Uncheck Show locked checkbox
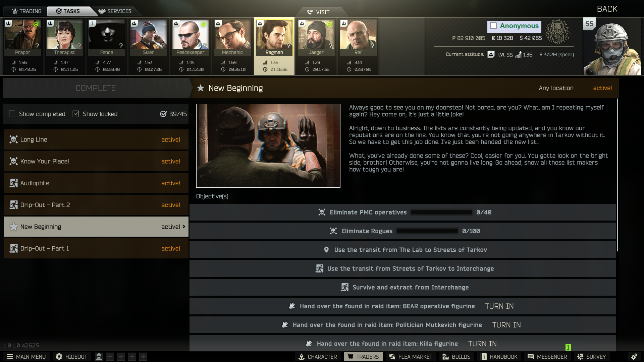The image size is (644, 362). pos(76,114)
